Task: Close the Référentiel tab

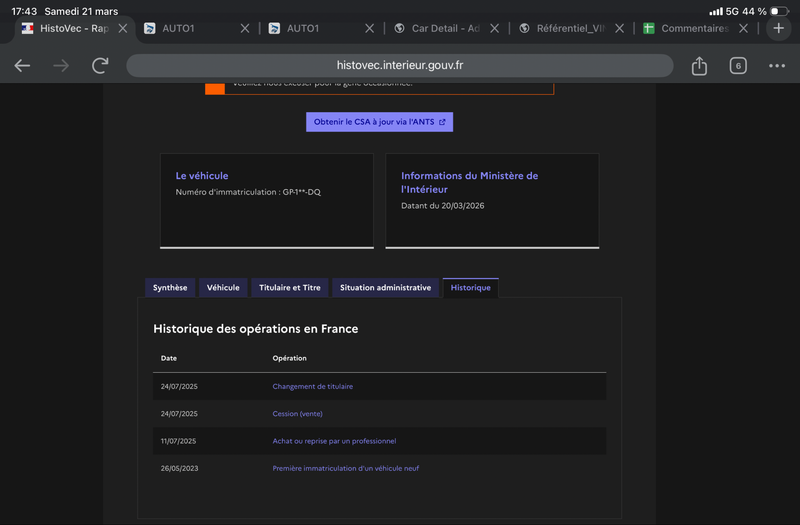Action: [x=619, y=29]
